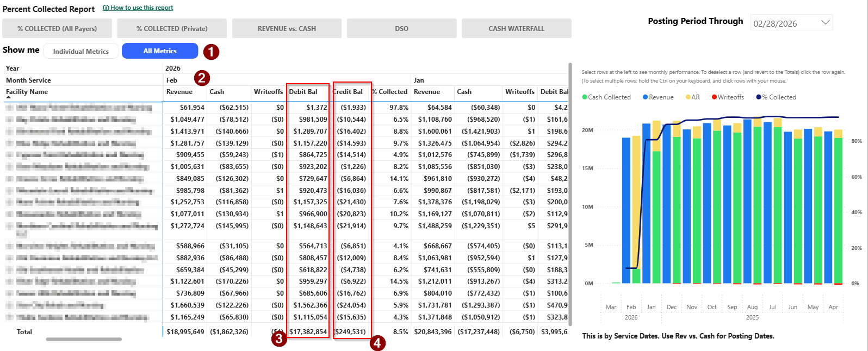Select the All Metrics toggle button

[160, 51]
